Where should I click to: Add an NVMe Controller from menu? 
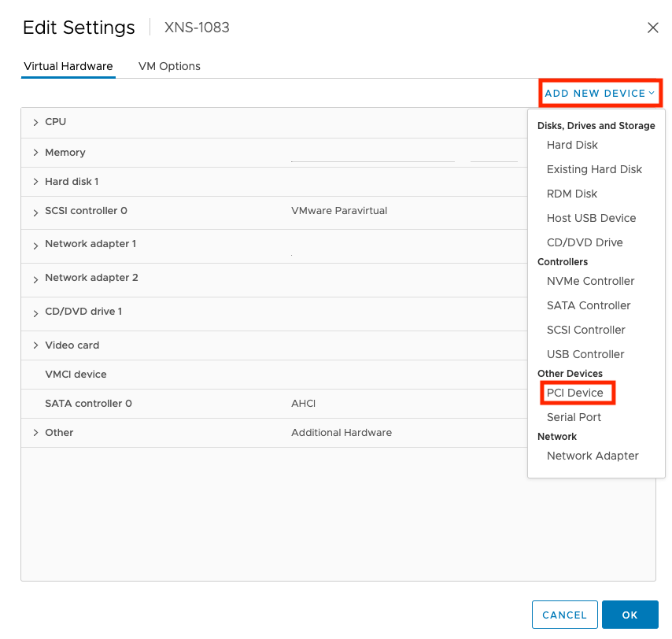click(x=590, y=281)
